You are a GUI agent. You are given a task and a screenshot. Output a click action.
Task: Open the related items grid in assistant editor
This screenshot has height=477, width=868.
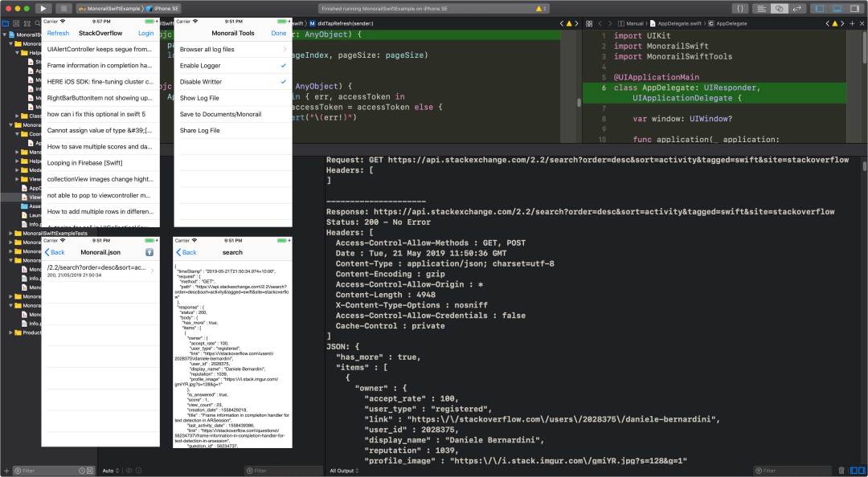(589, 23)
